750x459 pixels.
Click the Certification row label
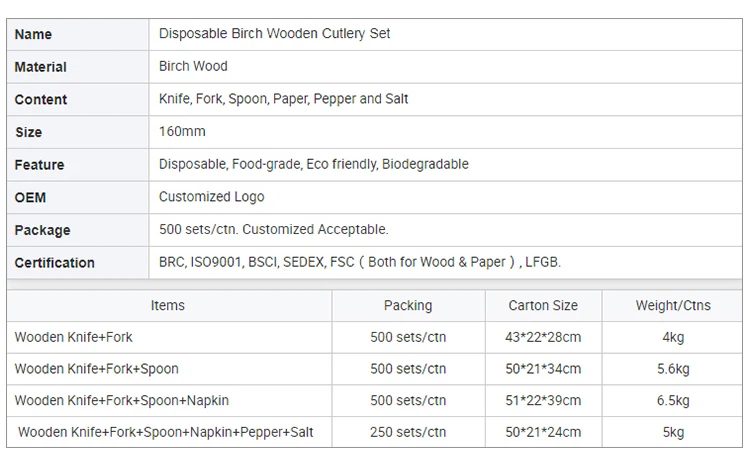tap(55, 263)
